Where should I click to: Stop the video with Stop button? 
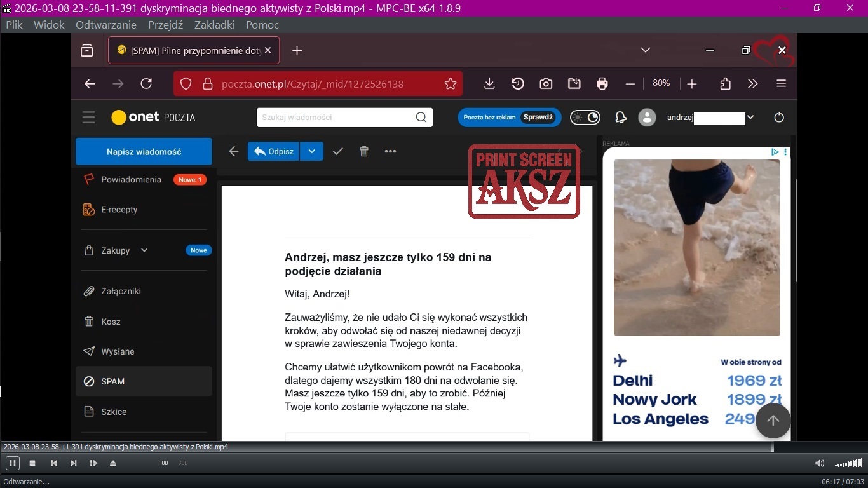coord(32,463)
